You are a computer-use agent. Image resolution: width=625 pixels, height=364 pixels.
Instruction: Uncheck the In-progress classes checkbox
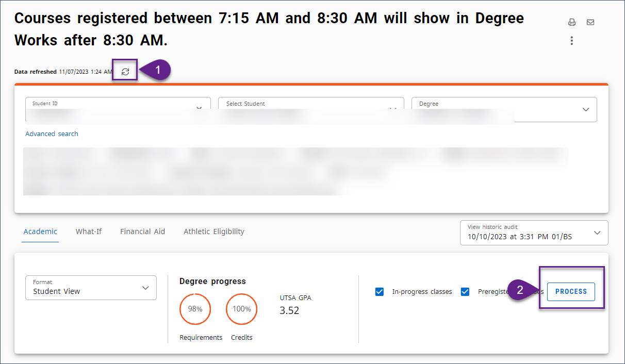pyautogui.click(x=380, y=292)
